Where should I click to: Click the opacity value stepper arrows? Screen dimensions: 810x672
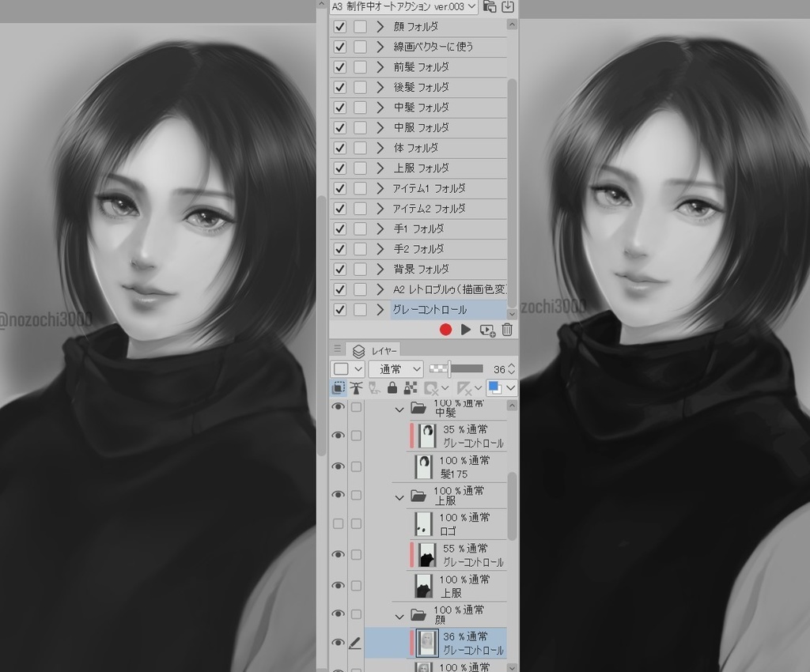pos(512,369)
